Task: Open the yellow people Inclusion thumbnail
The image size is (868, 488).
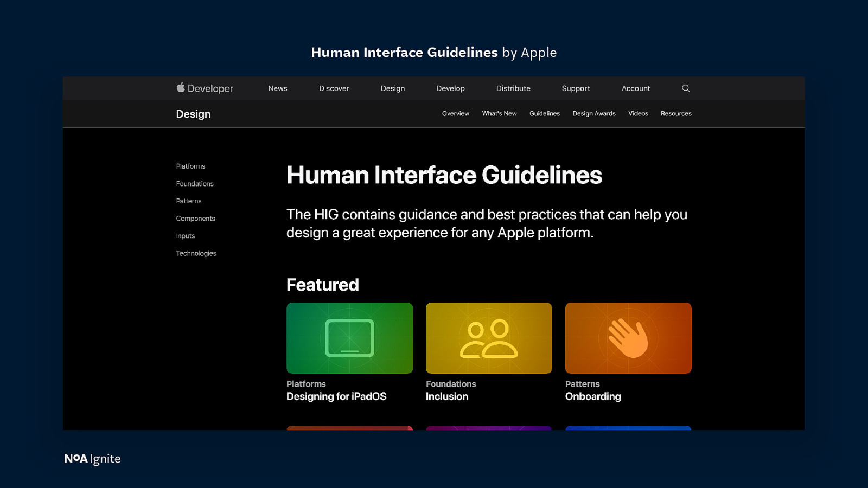Action: 489,338
